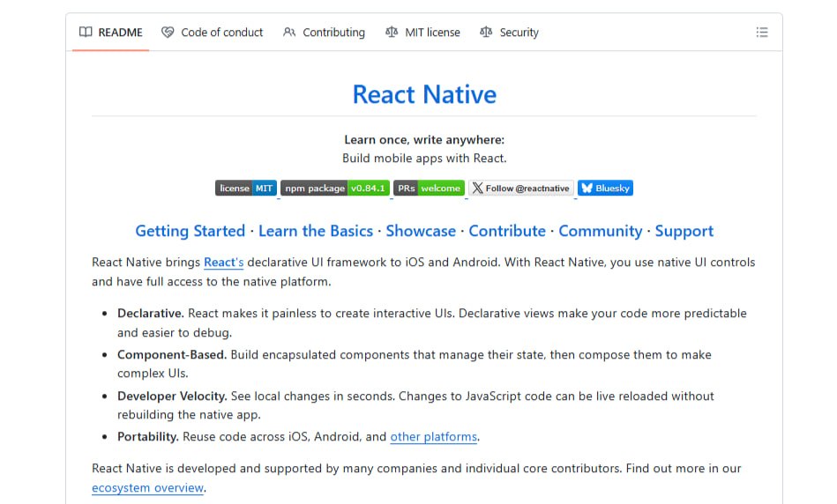The height and width of the screenshot is (504, 837).
Task: Follow the other platforms link
Action: click(433, 437)
